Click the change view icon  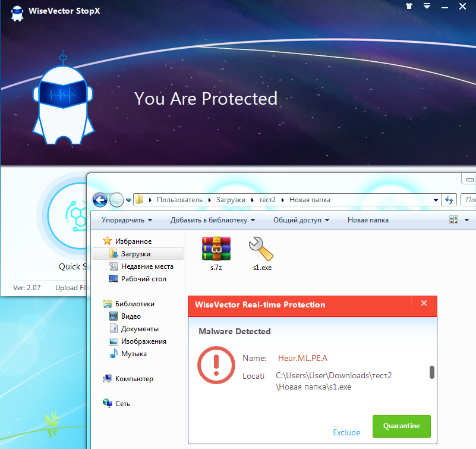click(453, 219)
